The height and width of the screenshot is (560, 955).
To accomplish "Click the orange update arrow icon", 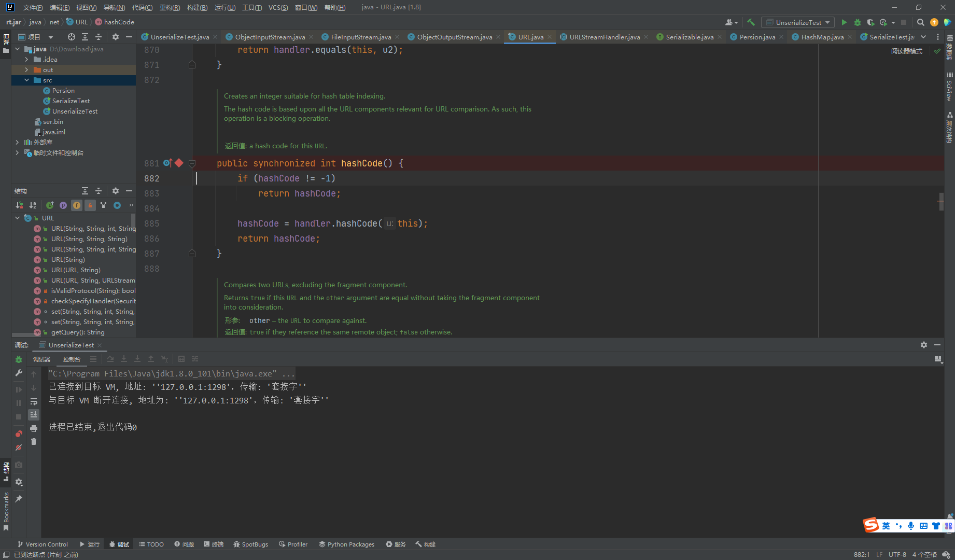I will [x=934, y=22].
